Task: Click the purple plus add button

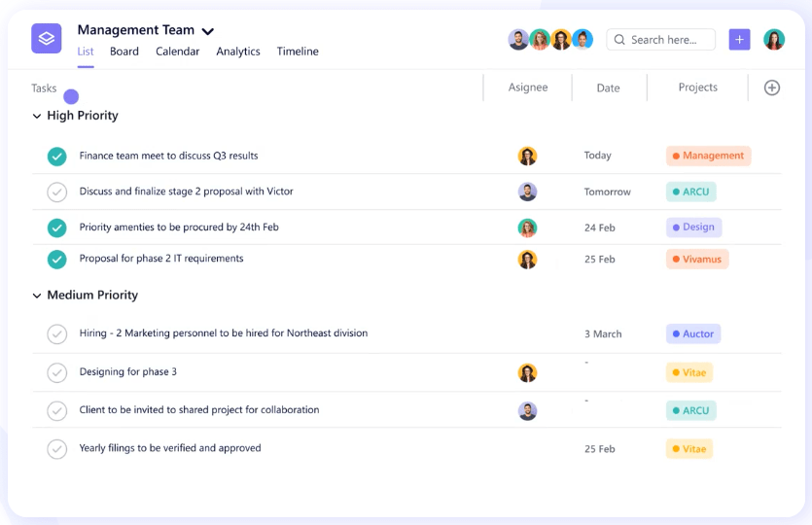Action: click(x=739, y=39)
